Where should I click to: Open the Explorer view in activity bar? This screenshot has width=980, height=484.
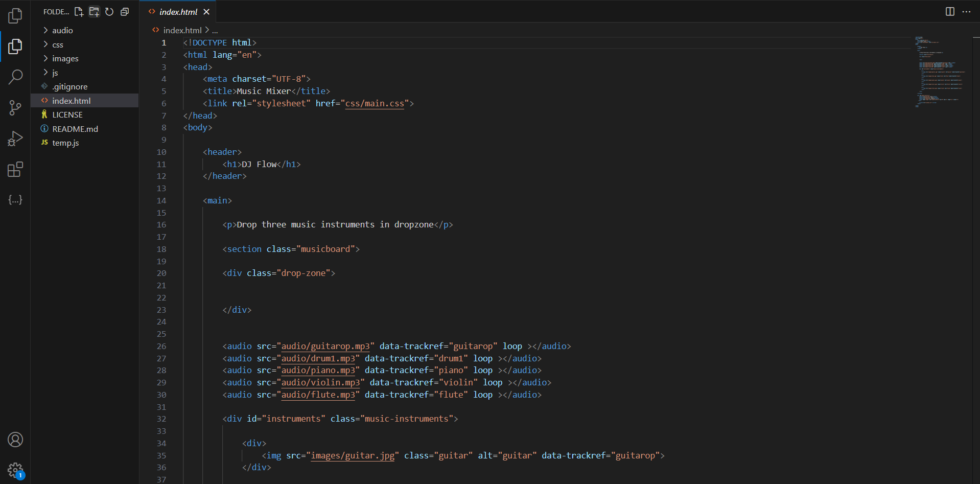15,47
